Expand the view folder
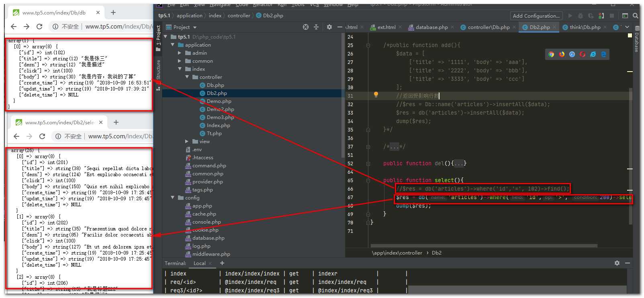The height and width of the screenshot is (298, 644). click(x=187, y=141)
